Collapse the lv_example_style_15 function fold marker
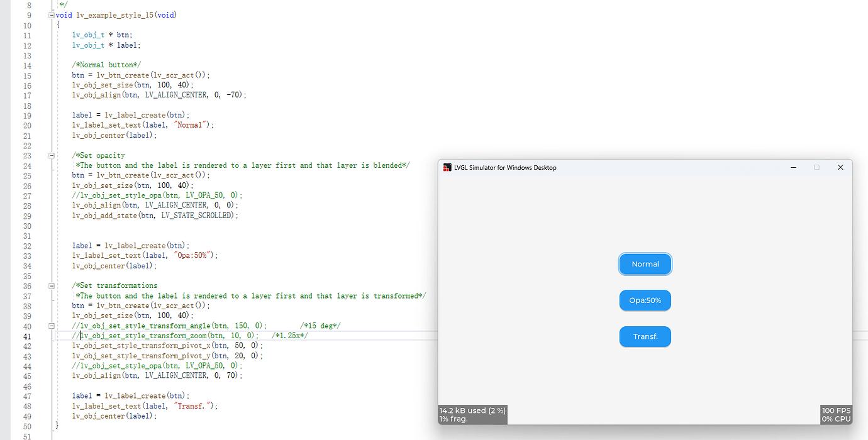The height and width of the screenshot is (440, 868). pos(50,14)
